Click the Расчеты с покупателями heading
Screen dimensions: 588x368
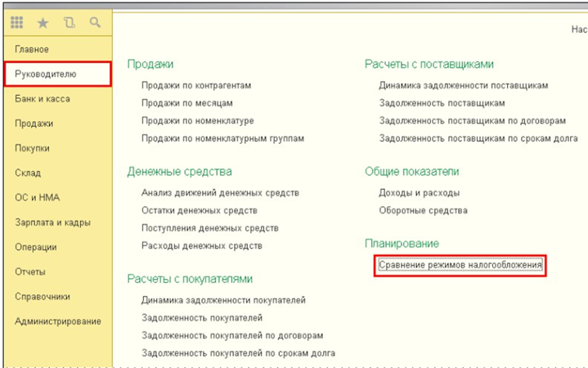pos(190,279)
